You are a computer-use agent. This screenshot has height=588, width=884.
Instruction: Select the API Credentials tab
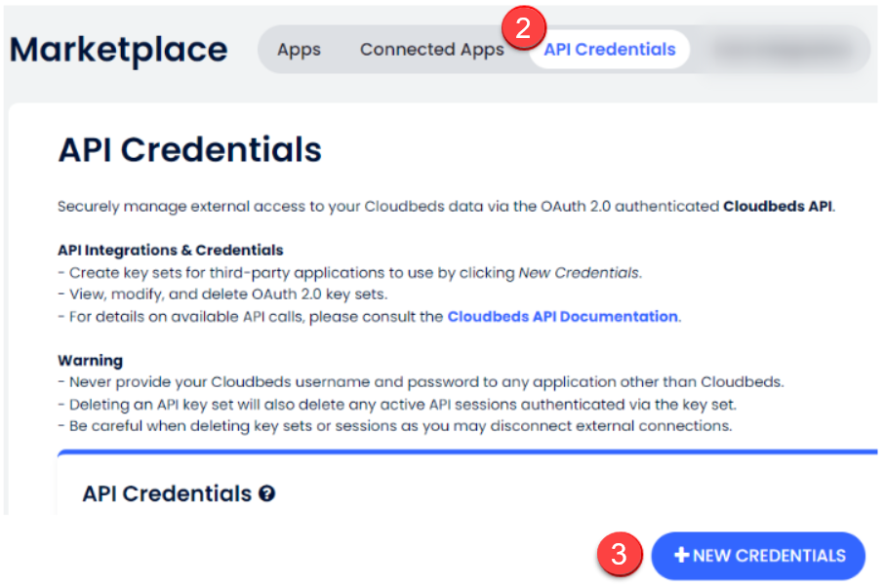(610, 50)
